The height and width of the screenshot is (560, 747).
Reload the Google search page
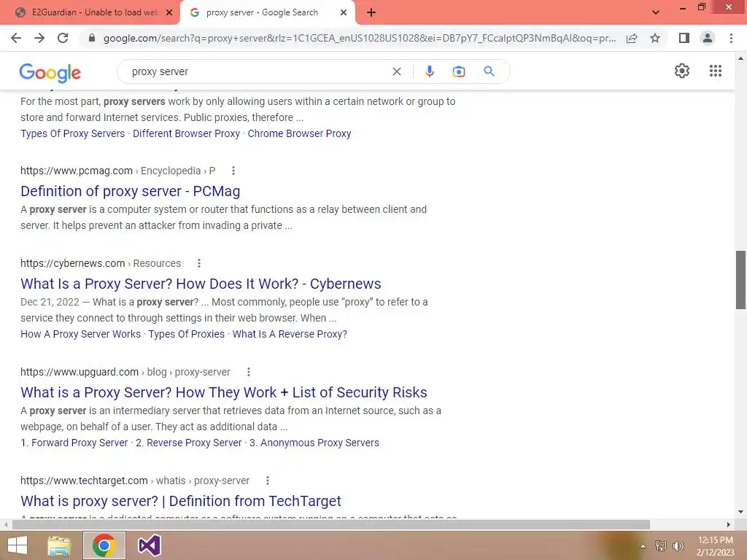tap(63, 38)
